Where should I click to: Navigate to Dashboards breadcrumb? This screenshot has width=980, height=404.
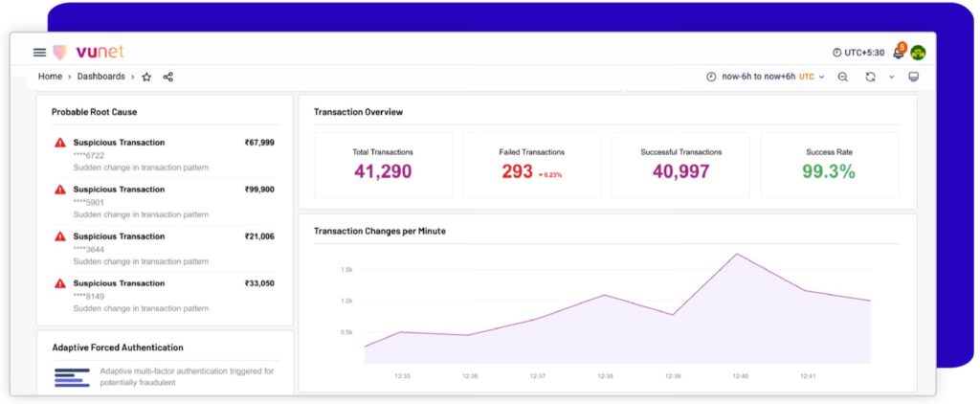[x=100, y=77]
